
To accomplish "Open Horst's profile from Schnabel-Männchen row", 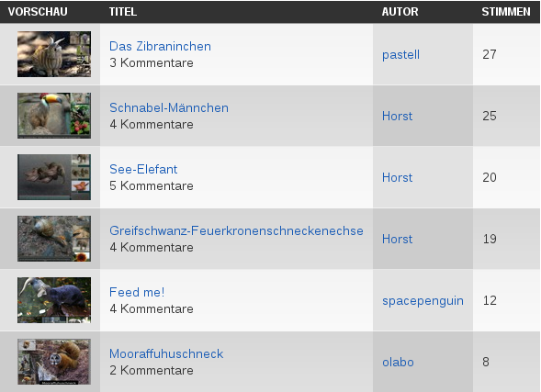I will pos(397,116).
